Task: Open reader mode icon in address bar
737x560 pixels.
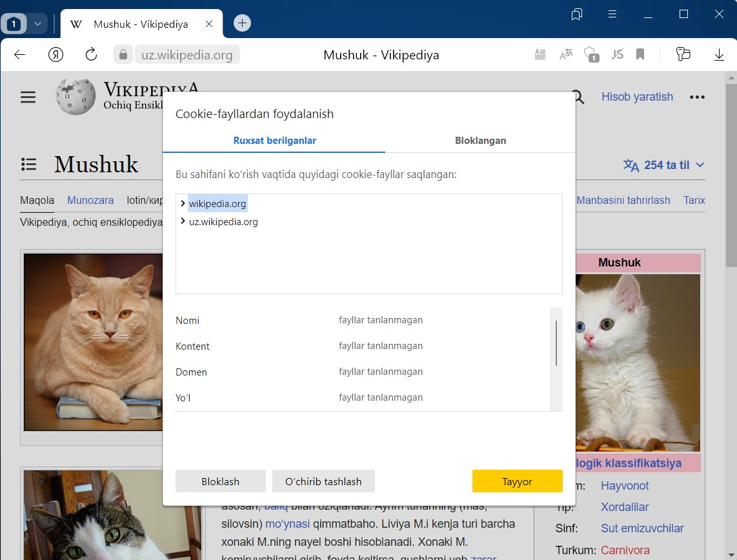Action: coord(540,55)
